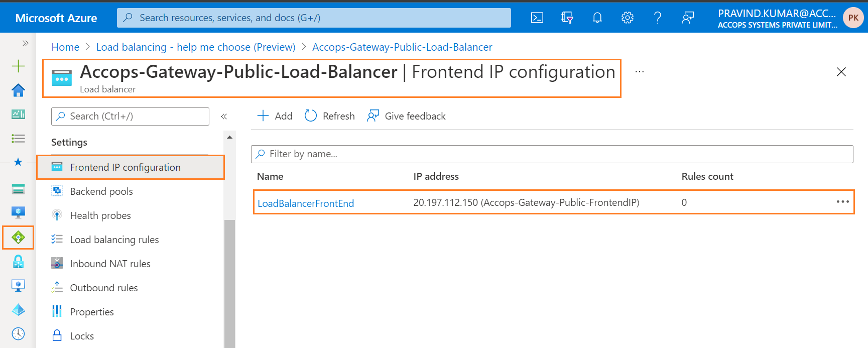
Task: Open Dashboard icon in the sidebar
Action: pyautogui.click(x=18, y=114)
